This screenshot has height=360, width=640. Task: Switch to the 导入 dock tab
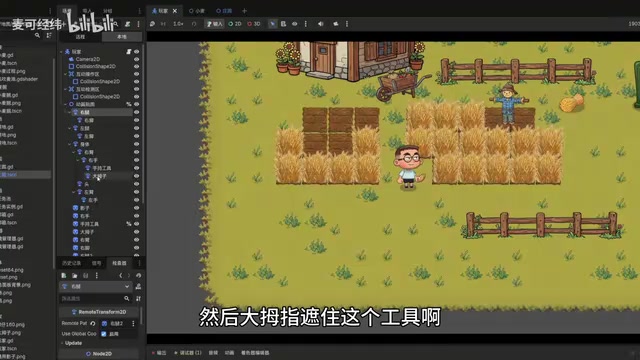[x=87, y=11]
